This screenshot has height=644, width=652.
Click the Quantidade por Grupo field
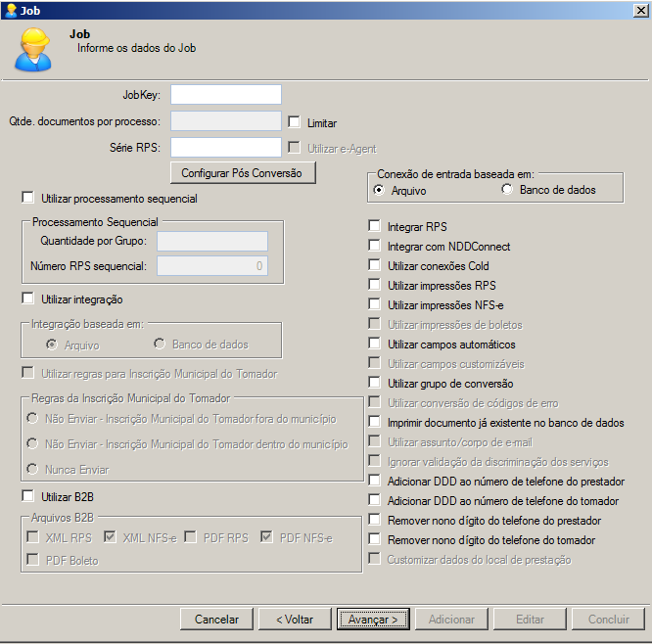click(212, 241)
